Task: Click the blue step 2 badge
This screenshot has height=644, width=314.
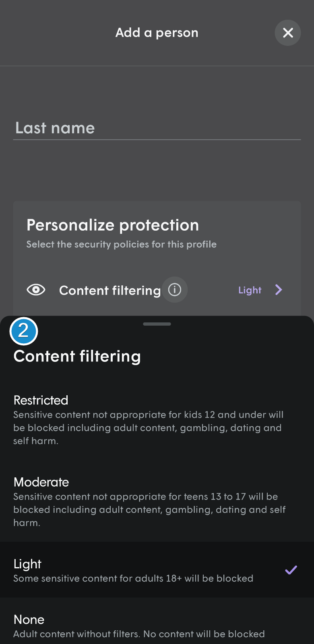Action: click(24, 331)
